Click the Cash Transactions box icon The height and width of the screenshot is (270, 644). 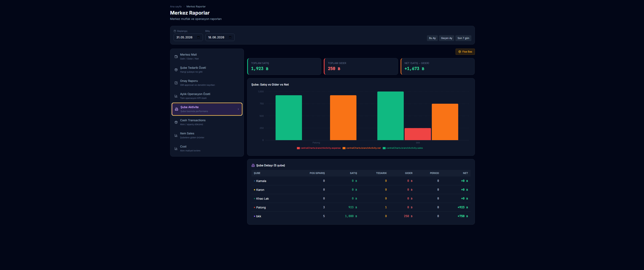[176, 122]
